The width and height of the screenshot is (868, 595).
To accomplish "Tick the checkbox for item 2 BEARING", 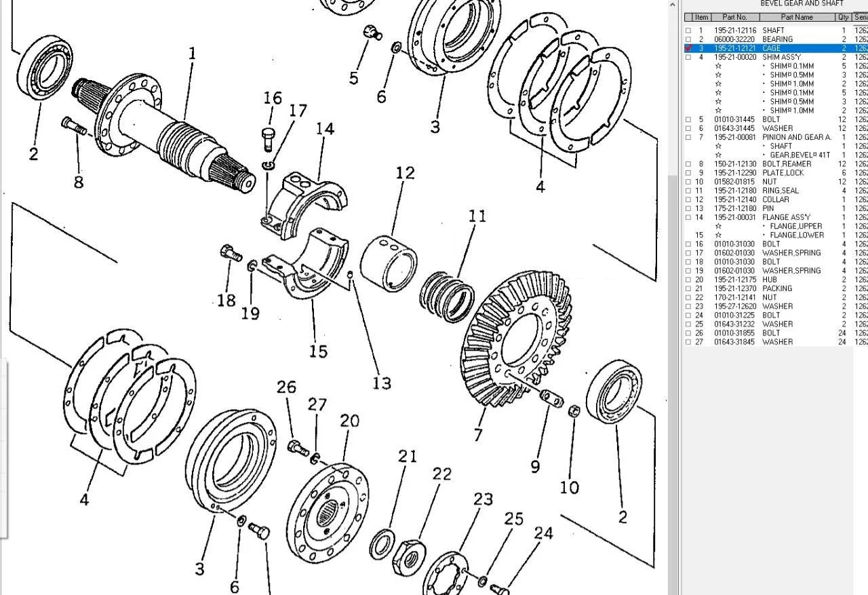I will [x=688, y=39].
